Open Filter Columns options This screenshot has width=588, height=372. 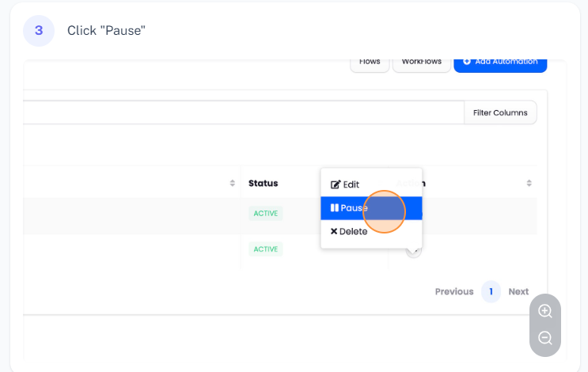click(x=500, y=112)
